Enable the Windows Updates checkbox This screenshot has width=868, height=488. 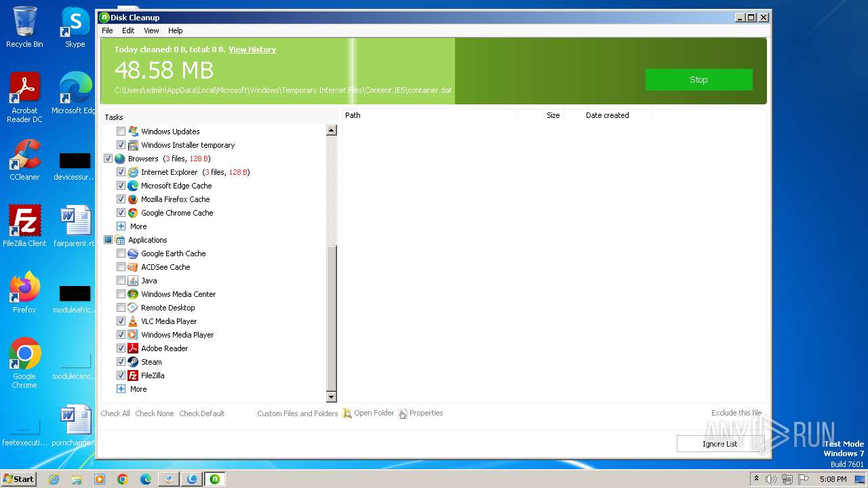pyautogui.click(x=121, y=131)
